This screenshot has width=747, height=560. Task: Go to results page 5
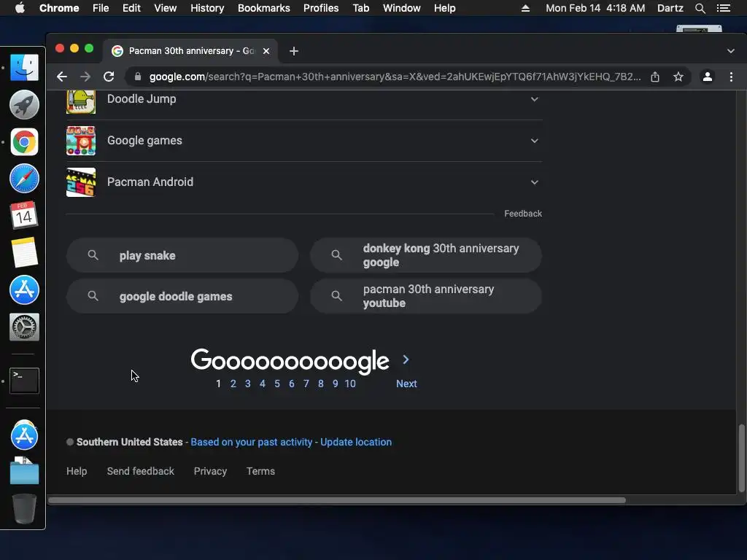276,384
